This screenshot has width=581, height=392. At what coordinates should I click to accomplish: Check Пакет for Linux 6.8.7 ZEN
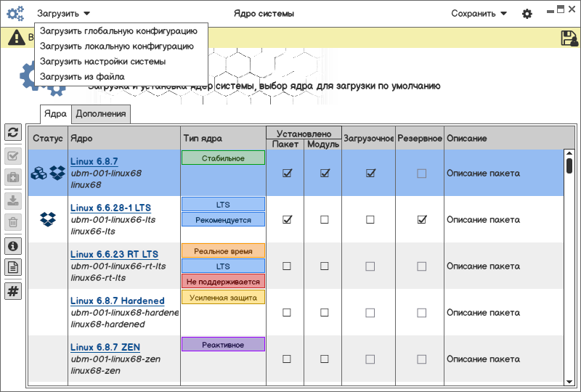click(x=286, y=359)
